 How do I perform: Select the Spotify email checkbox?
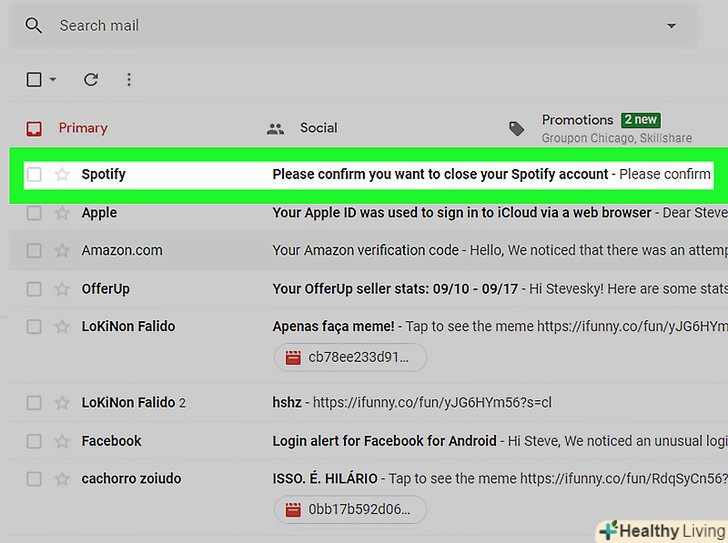click(34, 175)
